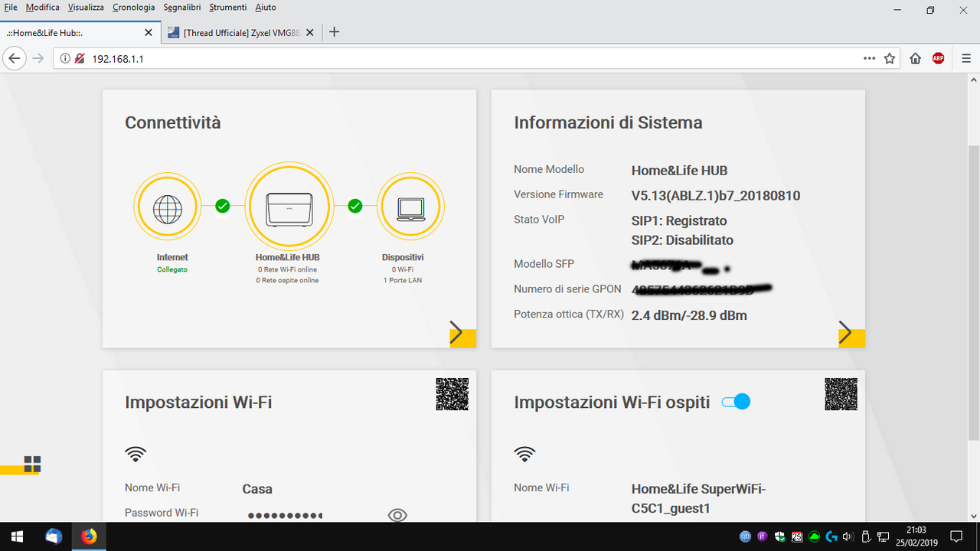Click the main Wi-Fi signal icon
The image size is (980, 551).
click(x=136, y=455)
